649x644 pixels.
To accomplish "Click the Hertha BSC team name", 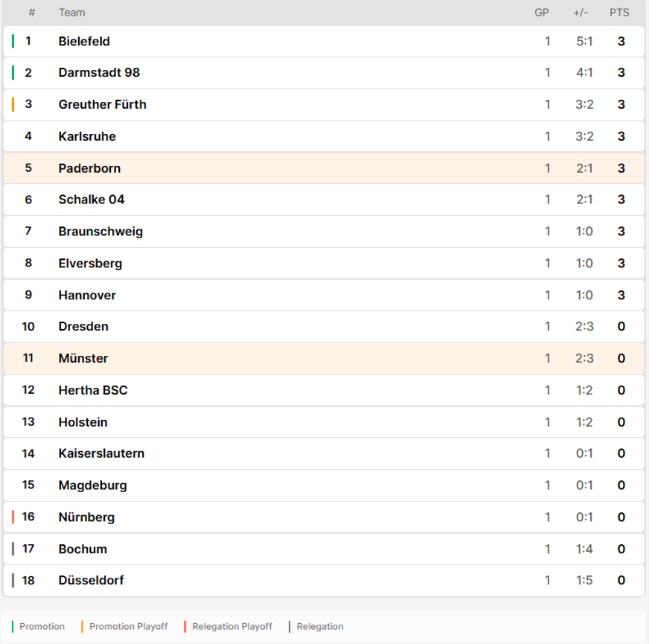I will tap(93, 390).
